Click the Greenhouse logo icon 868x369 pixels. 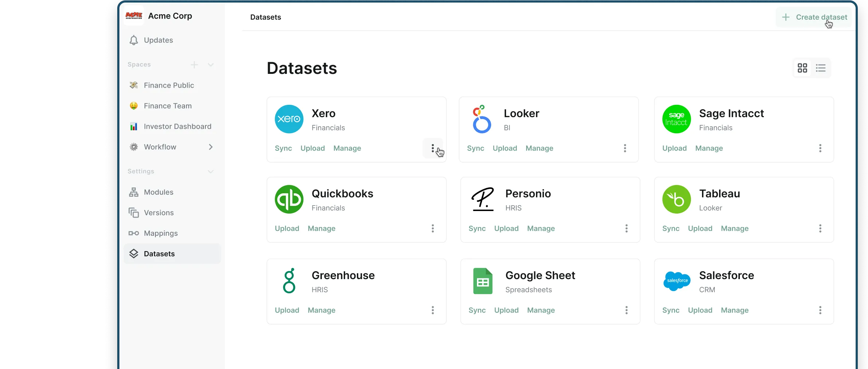(289, 281)
